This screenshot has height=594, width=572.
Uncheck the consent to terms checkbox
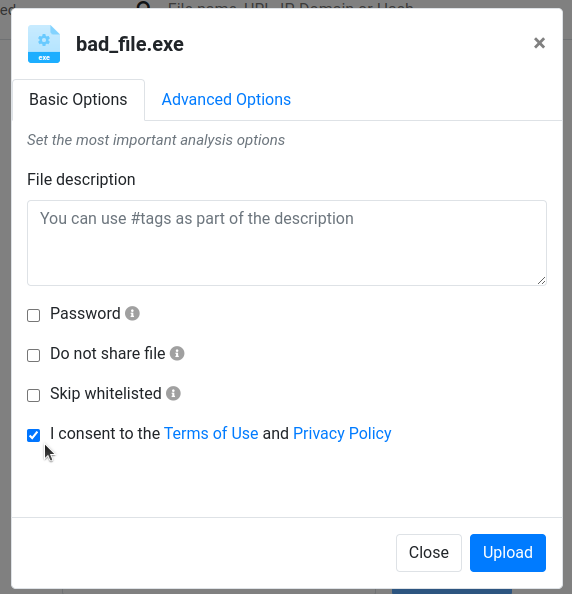33,435
